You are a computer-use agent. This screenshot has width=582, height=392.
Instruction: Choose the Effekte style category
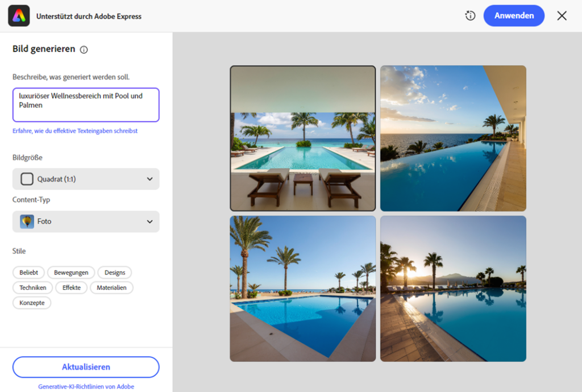click(x=72, y=287)
